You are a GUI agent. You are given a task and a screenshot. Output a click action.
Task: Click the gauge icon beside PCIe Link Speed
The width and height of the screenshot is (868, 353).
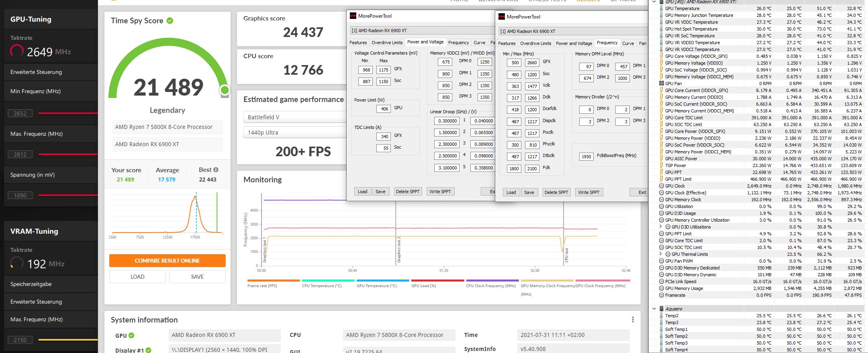pyautogui.click(x=661, y=282)
